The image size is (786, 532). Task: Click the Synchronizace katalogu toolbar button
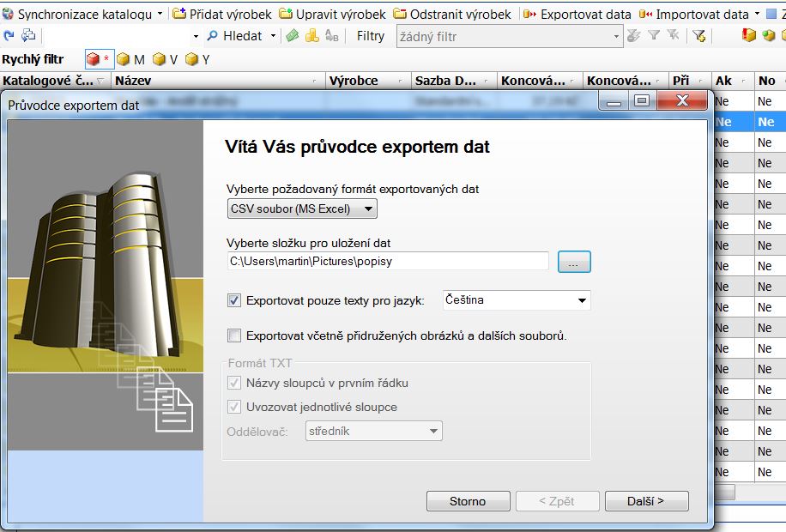(82, 14)
